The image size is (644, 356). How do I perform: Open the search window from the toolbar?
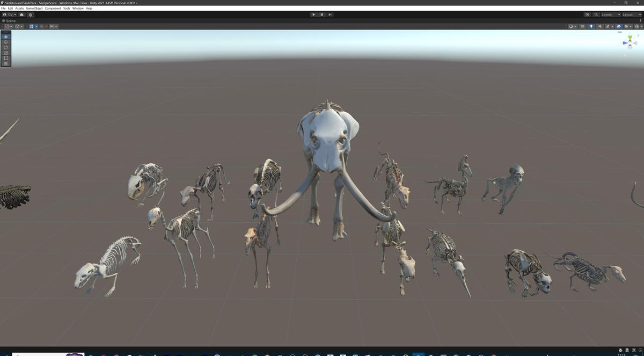[596, 14]
